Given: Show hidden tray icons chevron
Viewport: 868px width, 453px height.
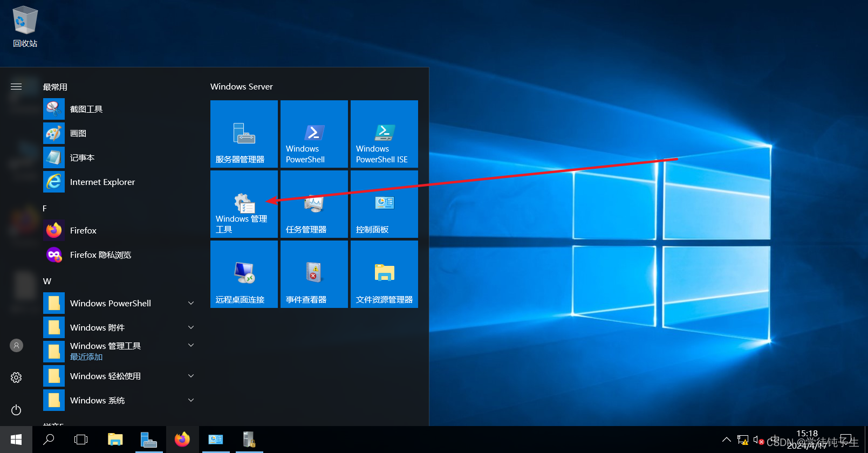Looking at the screenshot, I should (727, 440).
